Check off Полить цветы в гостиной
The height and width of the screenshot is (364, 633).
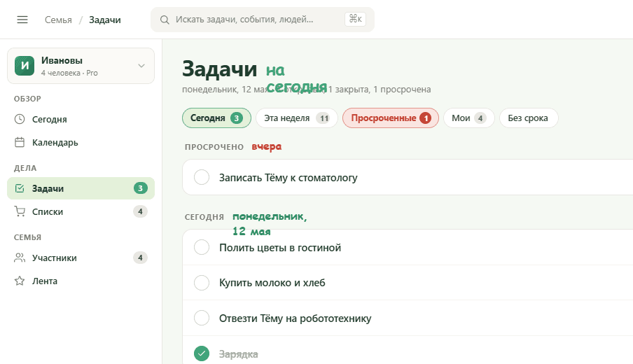pyautogui.click(x=202, y=247)
